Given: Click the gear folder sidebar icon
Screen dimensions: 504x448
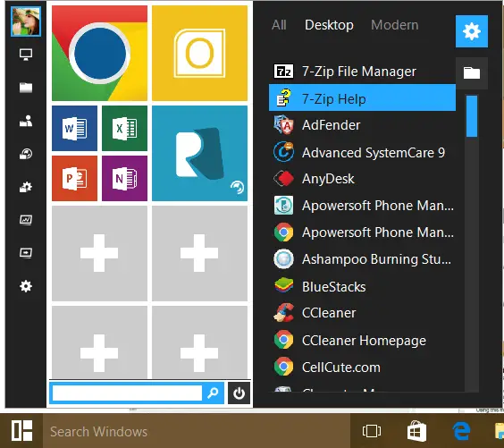Looking at the screenshot, I should click(26, 187).
